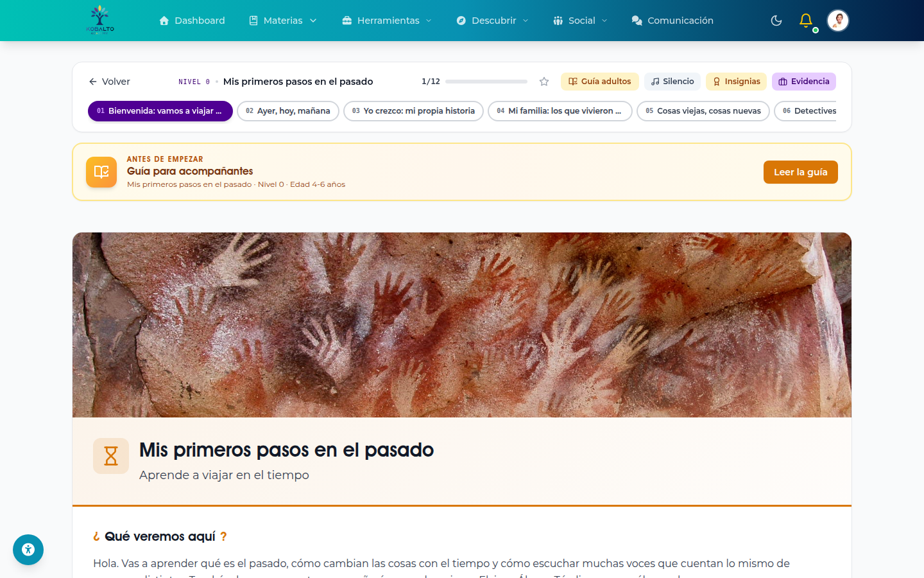Click the cave hands banner image
The image size is (924, 578).
tap(462, 325)
